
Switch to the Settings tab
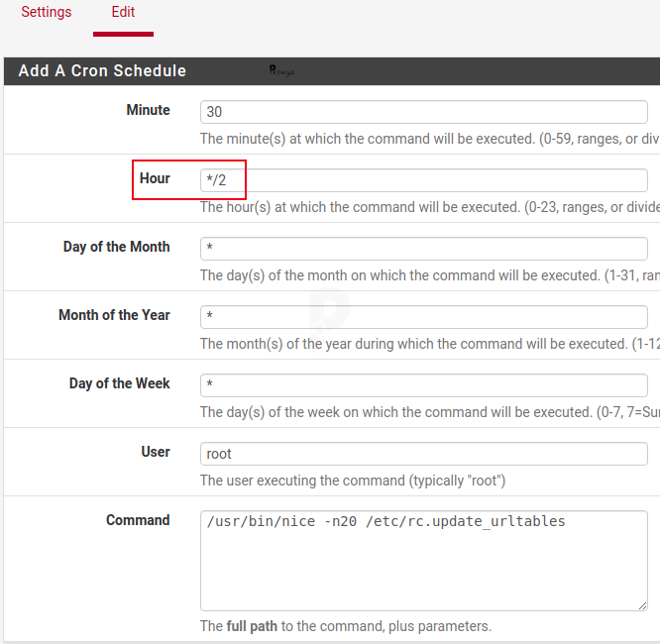coord(47,12)
